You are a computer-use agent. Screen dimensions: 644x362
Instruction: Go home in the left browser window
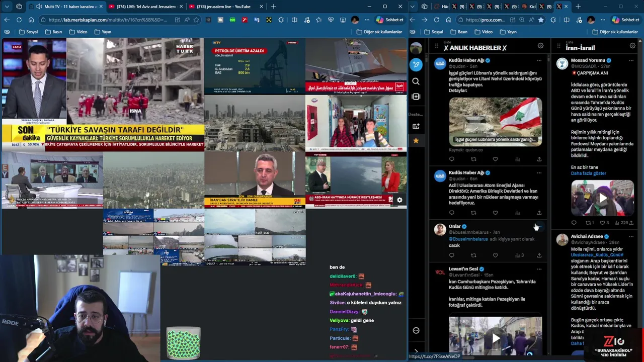pyautogui.click(x=31, y=20)
